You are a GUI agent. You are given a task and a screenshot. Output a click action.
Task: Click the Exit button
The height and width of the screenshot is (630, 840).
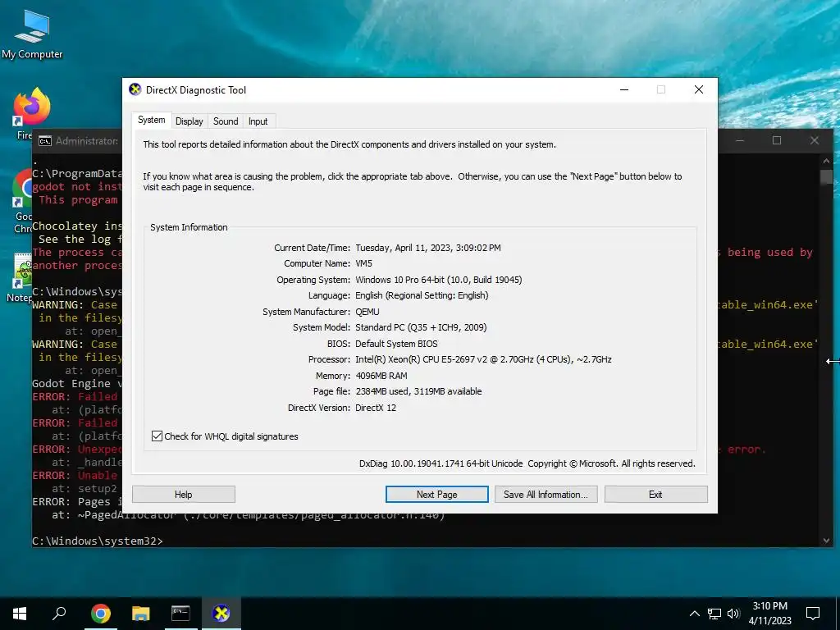pos(655,495)
